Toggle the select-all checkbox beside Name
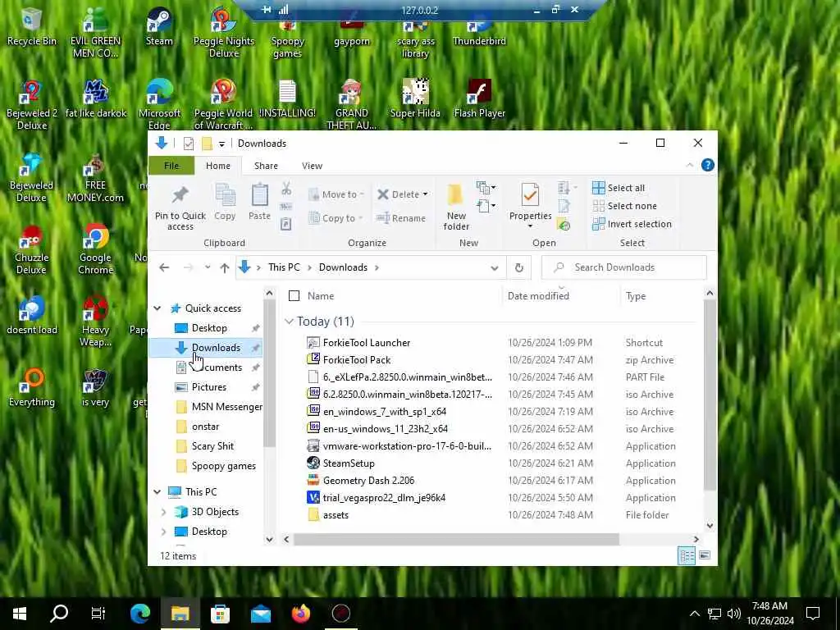The image size is (840, 630). [x=294, y=295]
